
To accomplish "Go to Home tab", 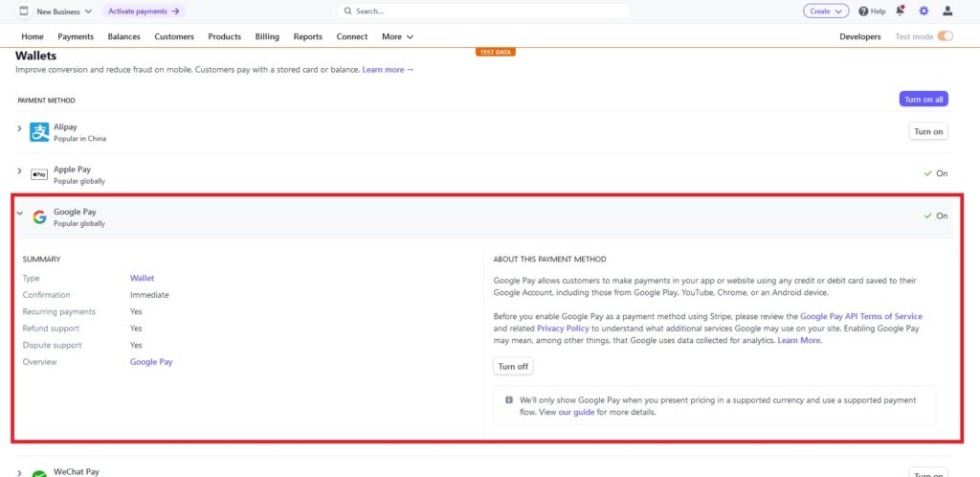I will click(x=33, y=37).
